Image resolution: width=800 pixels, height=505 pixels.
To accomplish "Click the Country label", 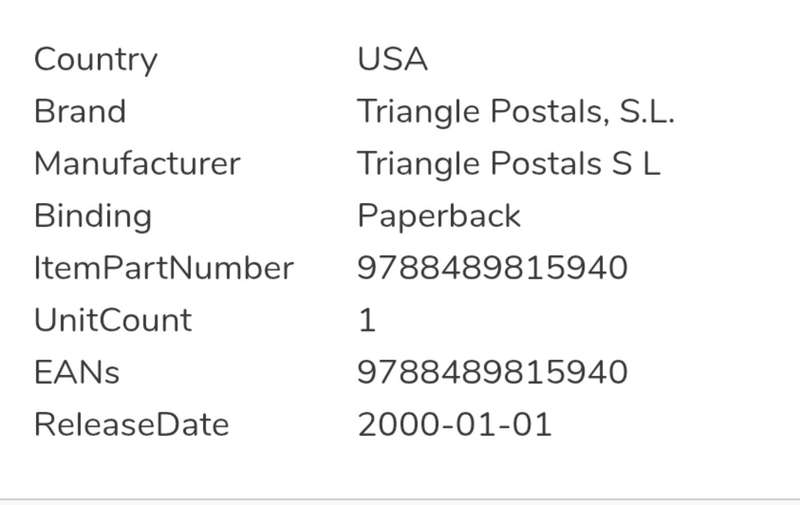I will click(96, 60).
